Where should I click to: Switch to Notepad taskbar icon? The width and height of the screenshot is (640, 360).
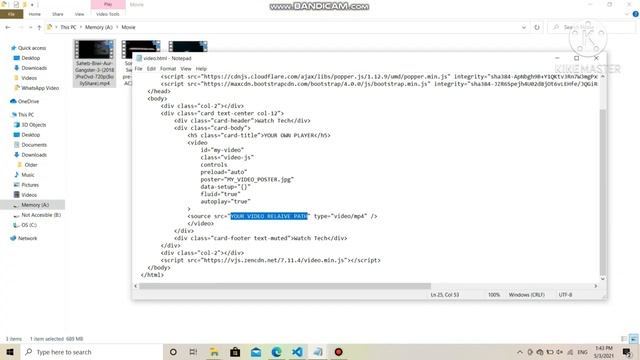point(318,352)
